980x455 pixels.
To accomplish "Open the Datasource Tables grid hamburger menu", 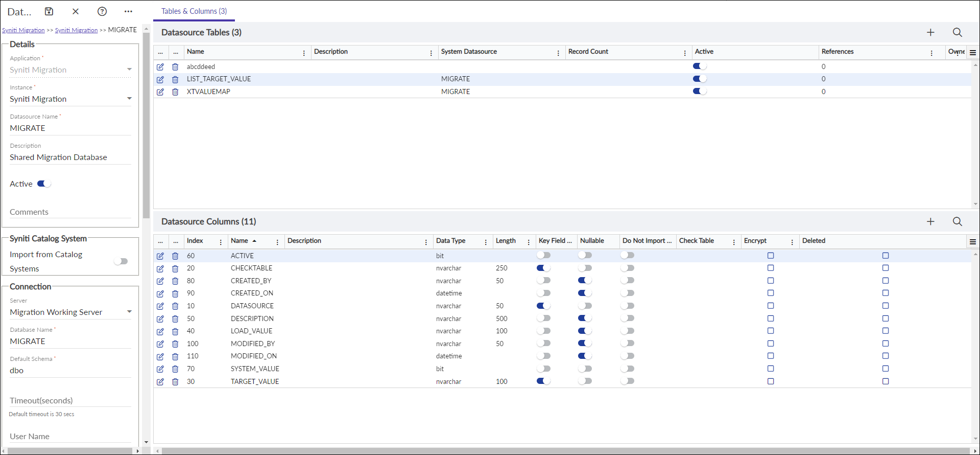I will point(973,53).
